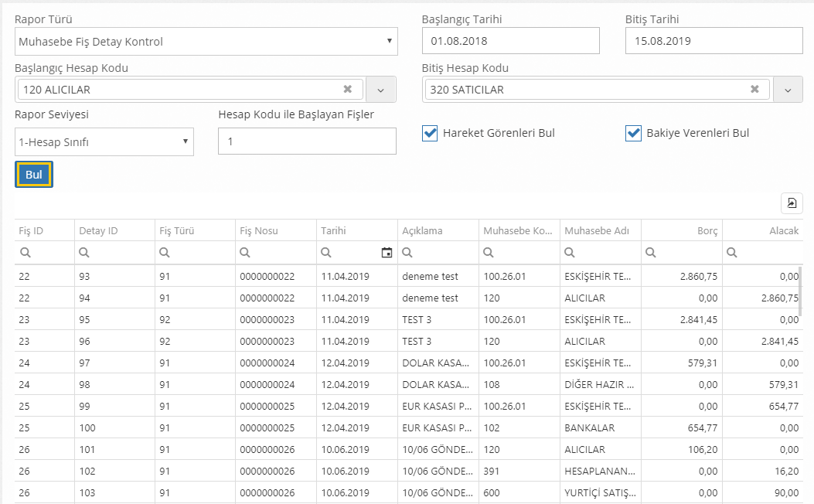Uncheck Bakiye Verenleri Bul checkbox
The height and width of the screenshot is (504, 814).
coord(634,133)
